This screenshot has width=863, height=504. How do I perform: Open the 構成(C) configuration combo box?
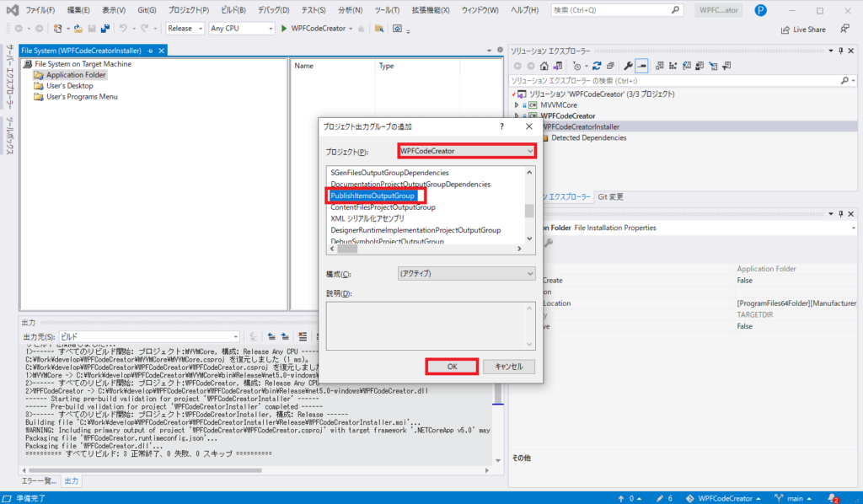[466, 273]
